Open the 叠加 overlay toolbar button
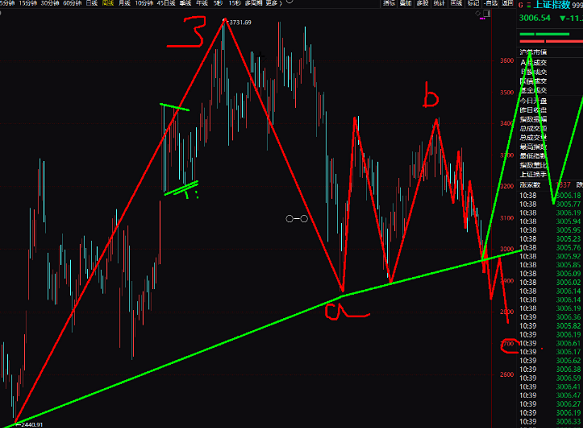Image resolution: width=583 pixels, height=428 pixels. click(x=406, y=3)
